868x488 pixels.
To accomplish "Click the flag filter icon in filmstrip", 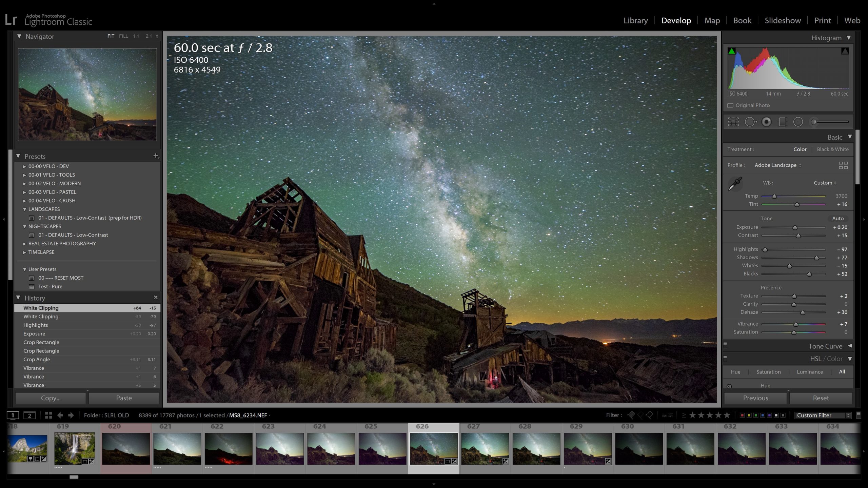I will coord(631,415).
